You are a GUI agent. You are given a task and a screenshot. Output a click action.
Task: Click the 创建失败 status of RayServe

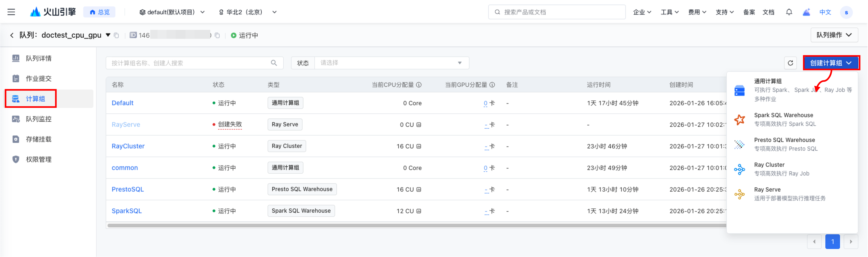pyautogui.click(x=230, y=124)
